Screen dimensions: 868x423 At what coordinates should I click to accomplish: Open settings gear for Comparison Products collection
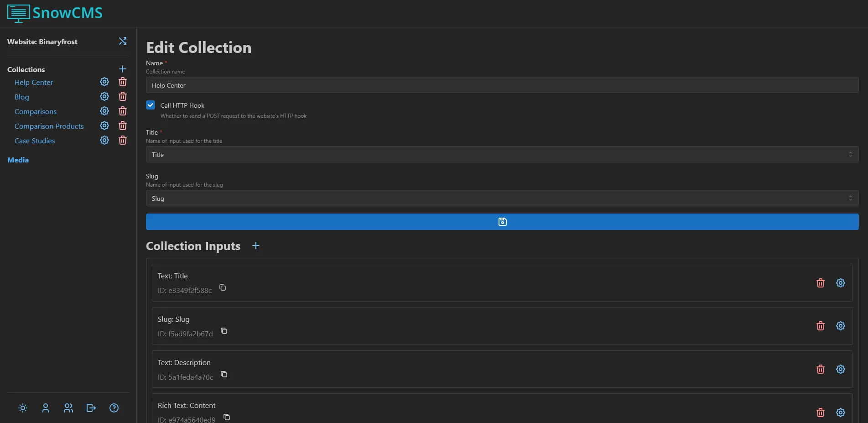(x=104, y=125)
